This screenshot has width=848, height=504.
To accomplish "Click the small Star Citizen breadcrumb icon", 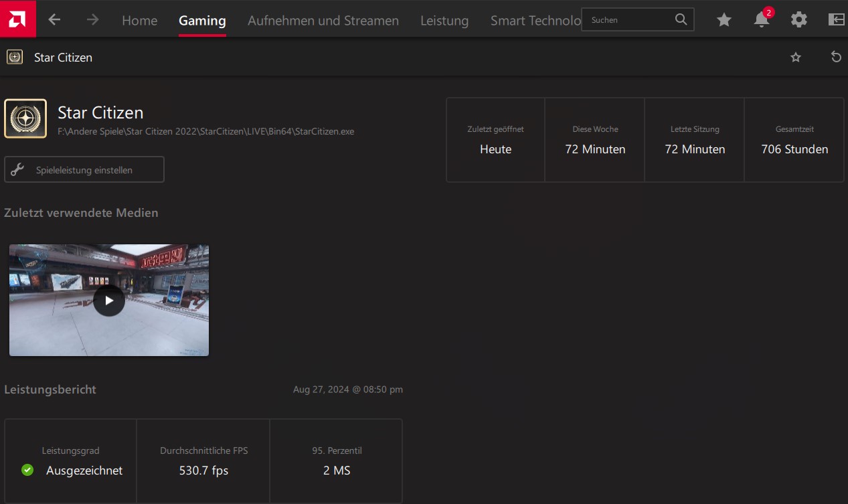I will tap(14, 57).
